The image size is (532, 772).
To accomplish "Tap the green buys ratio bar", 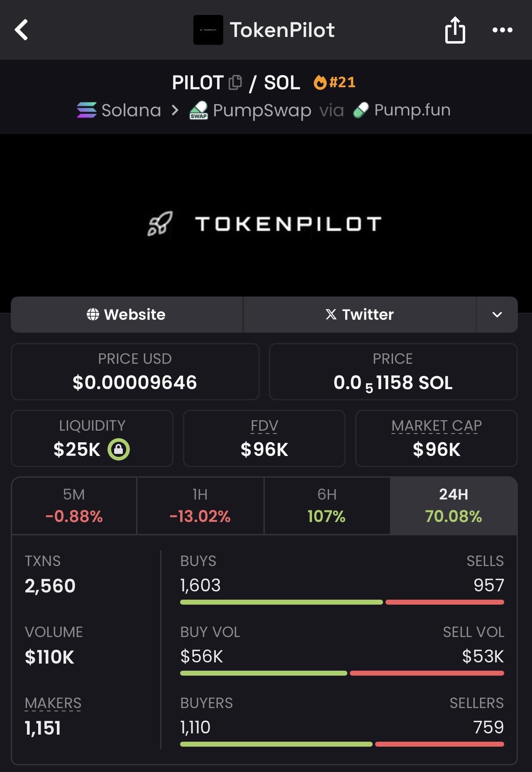I will pos(281,602).
